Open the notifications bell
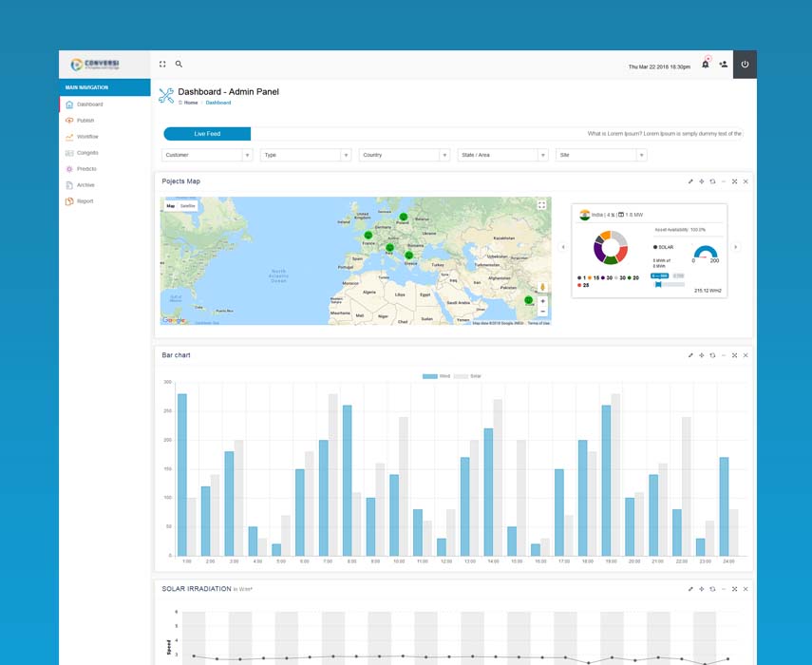Viewport: 812px width, 665px height. coord(705,65)
